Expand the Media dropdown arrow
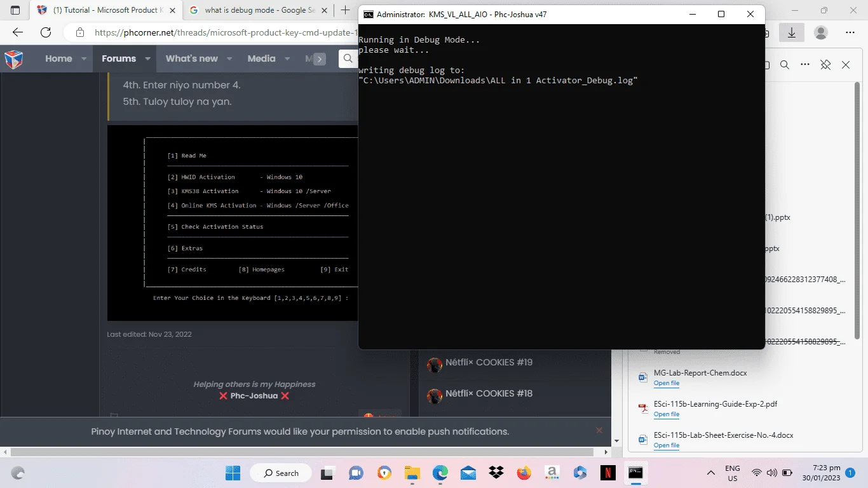868x488 pixels. (x=287, y=58)
